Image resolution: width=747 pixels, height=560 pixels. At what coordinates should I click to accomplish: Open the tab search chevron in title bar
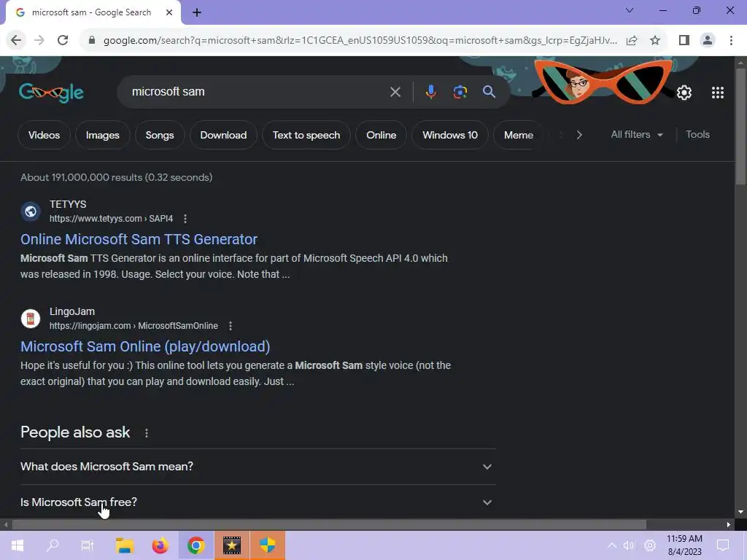click(630, 10)
